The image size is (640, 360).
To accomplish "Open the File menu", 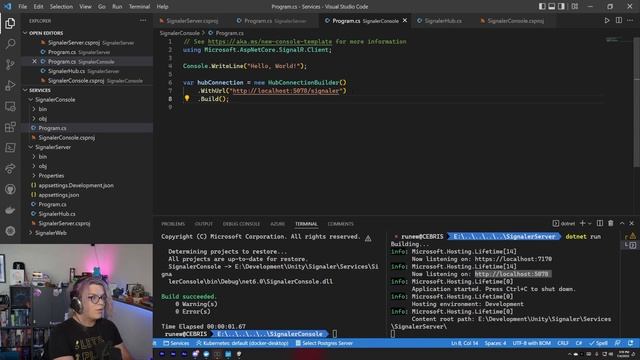I will click(x=22, y=7).
